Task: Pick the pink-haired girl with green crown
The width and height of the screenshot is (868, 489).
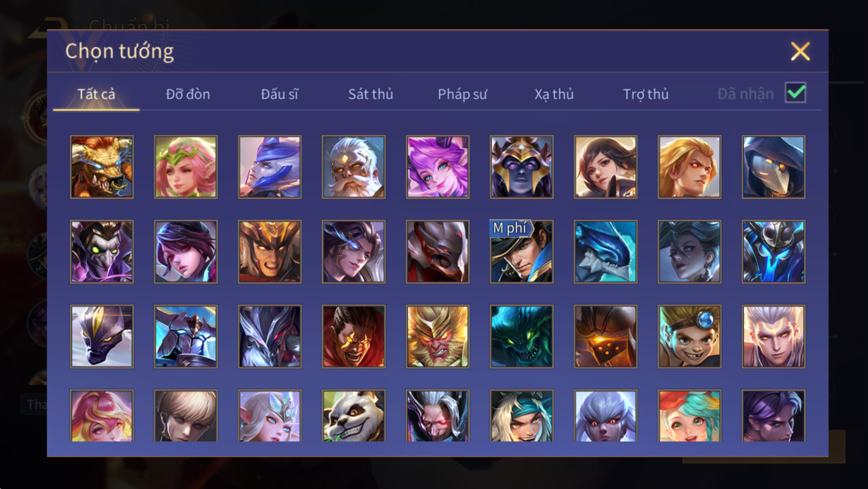Action: pyautogui.click(x=186, y=167)
